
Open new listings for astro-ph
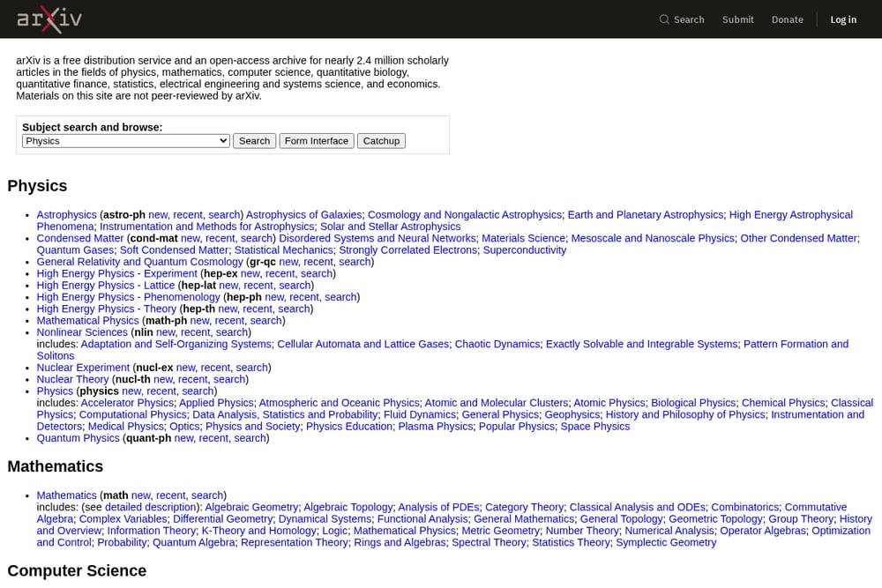(158, 215)
